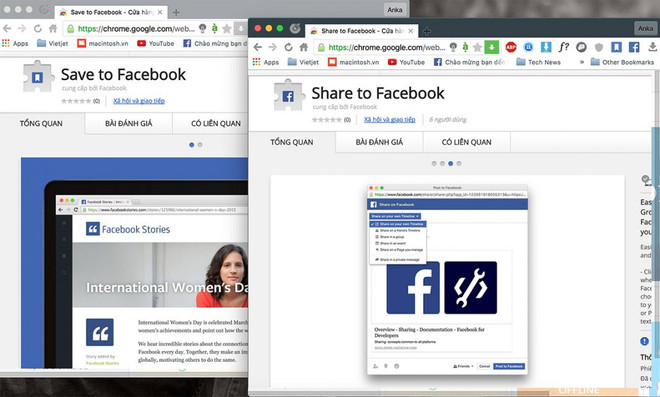Image resolution: width=660 pixels, height=397 pixels.
Task: Open the Anka profile menu in back window
Action: tap(394, 10)
